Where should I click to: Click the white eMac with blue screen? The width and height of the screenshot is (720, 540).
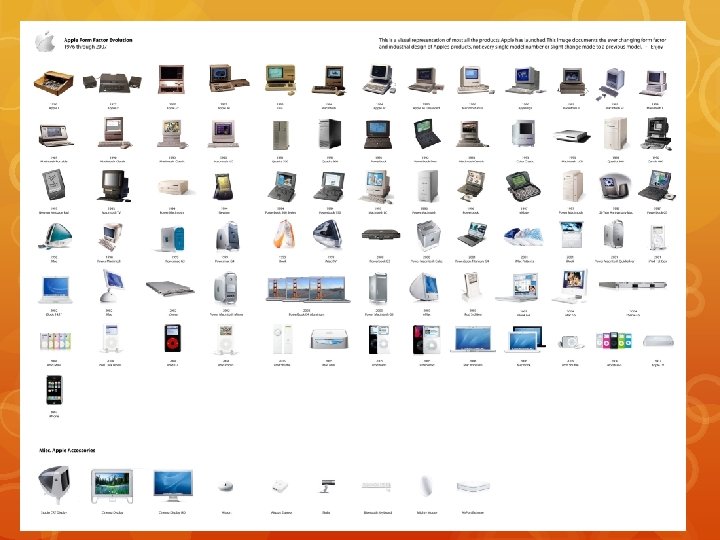[x=425, y=287]
